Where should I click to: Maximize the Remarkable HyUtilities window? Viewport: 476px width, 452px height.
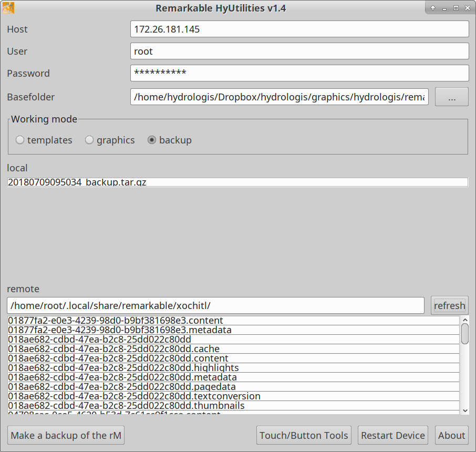(x=456, y=8)
